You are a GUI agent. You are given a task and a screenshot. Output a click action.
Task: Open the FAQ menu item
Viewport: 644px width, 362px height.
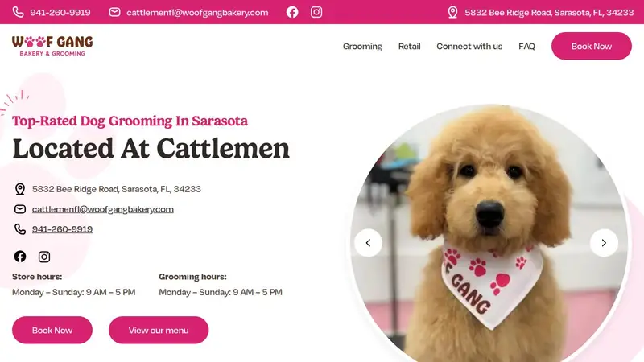(526, 47)
